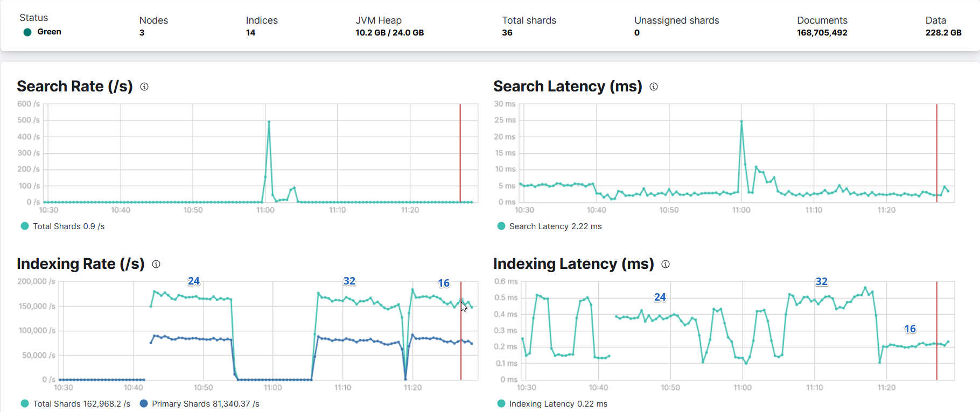Click the red time marker in Search Latency chart

click(x=937, y=153)
